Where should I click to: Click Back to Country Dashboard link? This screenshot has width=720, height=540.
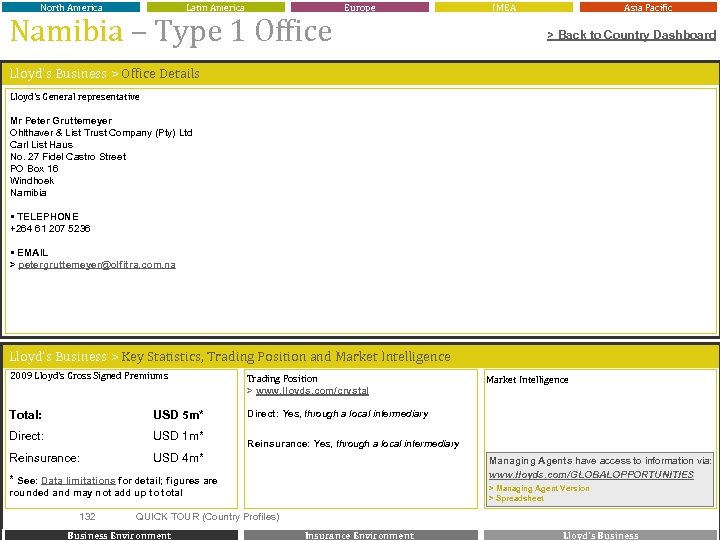[x=631, y=35]
